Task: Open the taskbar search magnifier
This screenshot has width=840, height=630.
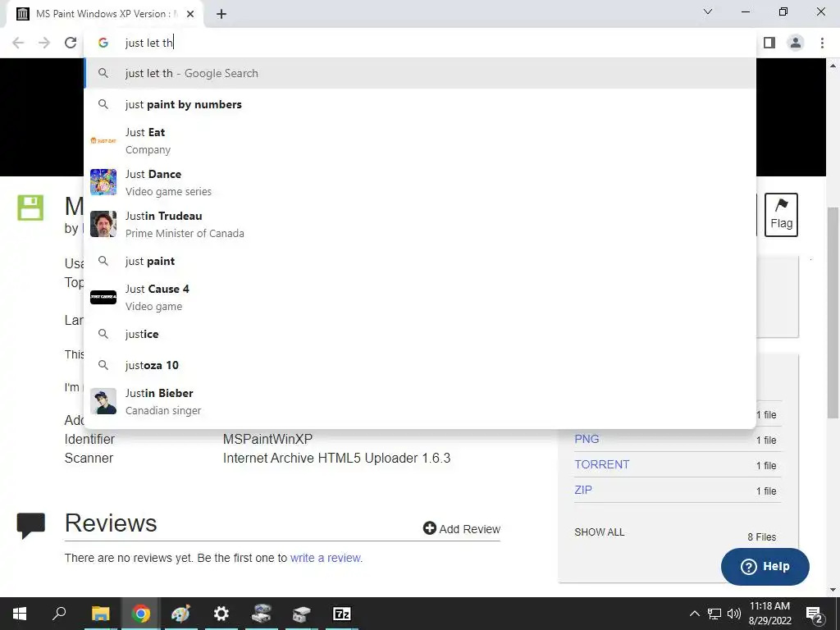Action: [59, 614]
